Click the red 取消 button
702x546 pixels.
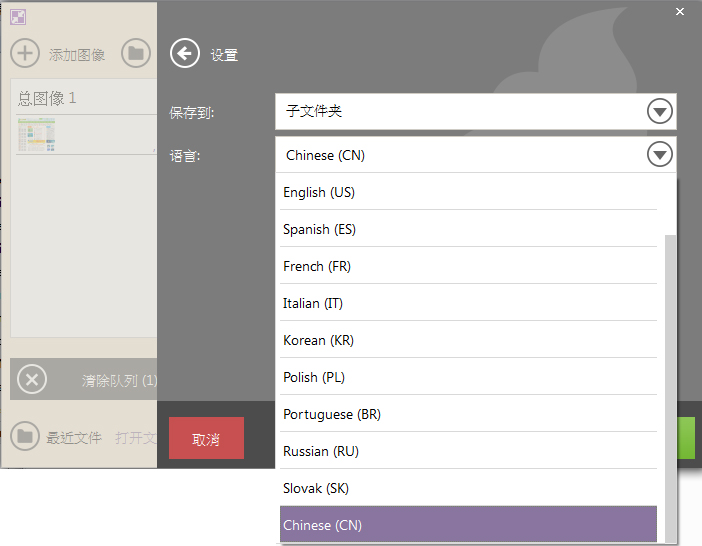pyautogui.click(x=206, y=438)
